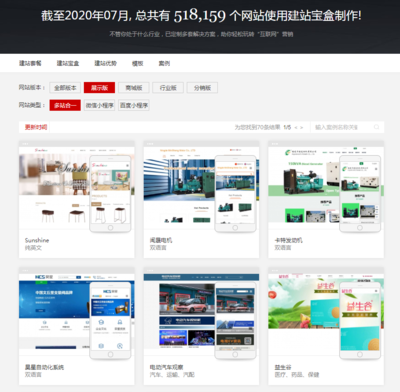Select the red 展示版 version filter
Image resolution: width=400 pixels, height=392 pixels.
point(99,88)
